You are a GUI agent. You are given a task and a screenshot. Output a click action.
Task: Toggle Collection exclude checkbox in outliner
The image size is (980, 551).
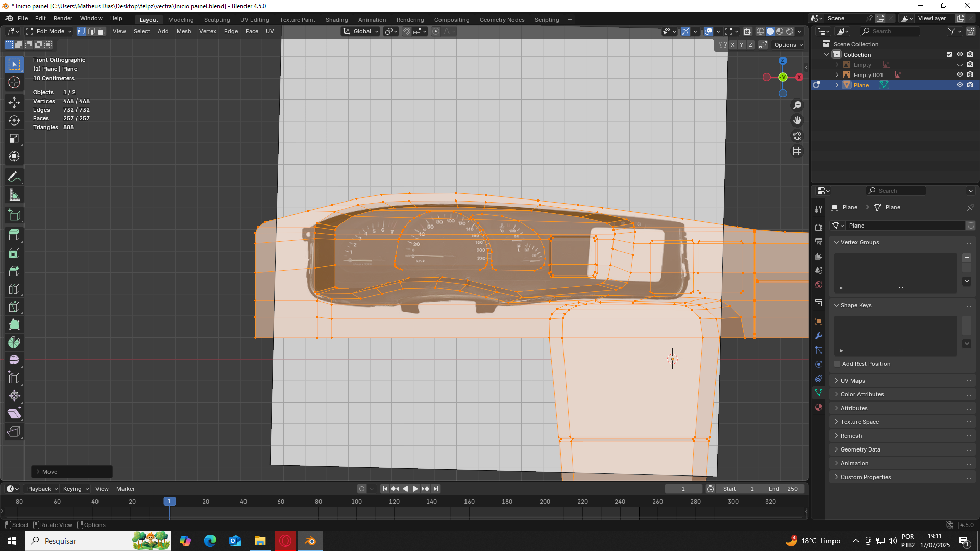(x=949, y=54)
